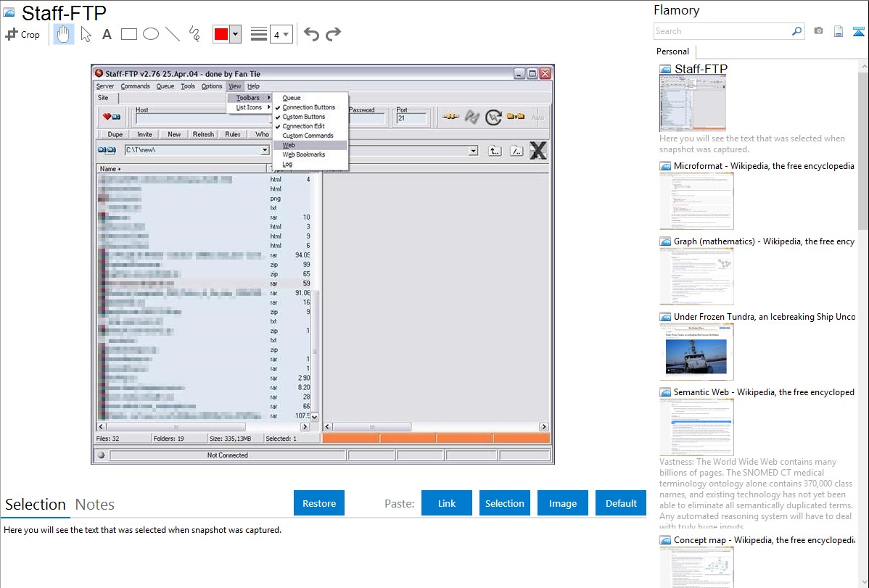869x588 pixels.
Task: Enable Custom Commands toolbar option
Action: (x=308, y=136)
